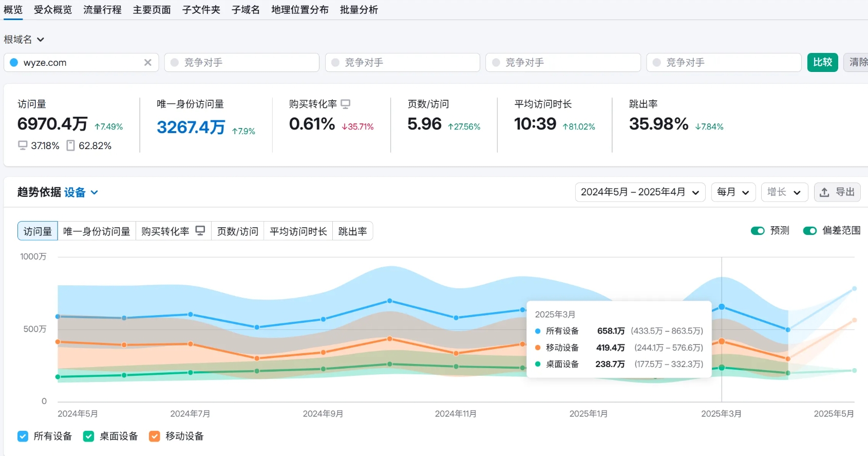Viewport: 868px width, 456px height.
Task: Uncheck the 所有设备 legend checkbox
Action: coord(23,436)
